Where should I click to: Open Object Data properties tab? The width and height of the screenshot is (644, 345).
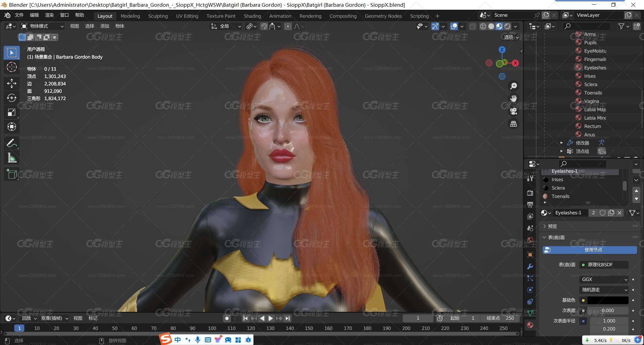click(x=530, y=313)
